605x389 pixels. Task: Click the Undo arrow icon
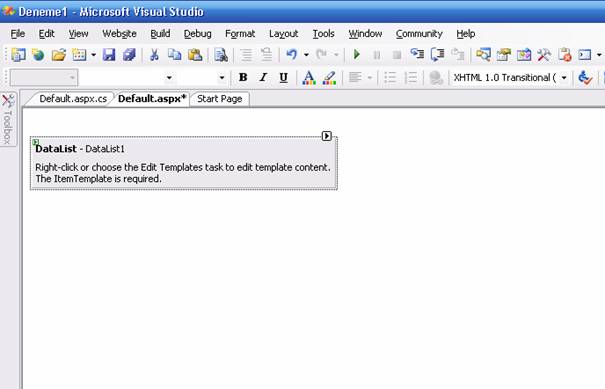292,55
